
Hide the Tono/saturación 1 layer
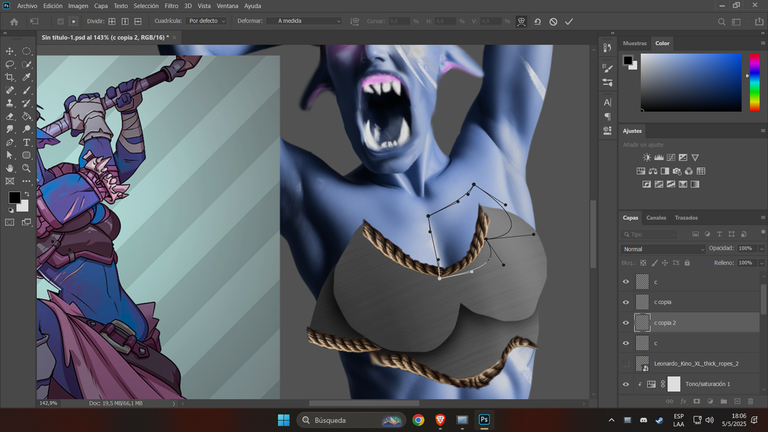(625, 384)
